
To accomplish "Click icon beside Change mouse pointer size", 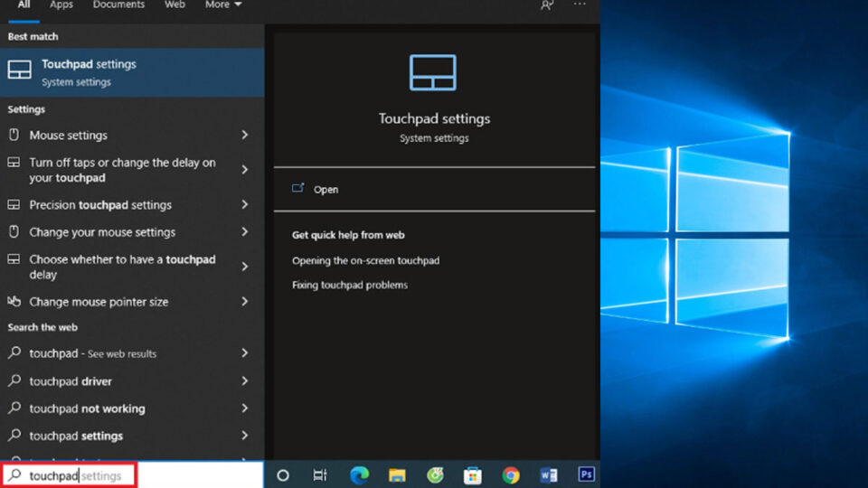I will tap(14, 302).
